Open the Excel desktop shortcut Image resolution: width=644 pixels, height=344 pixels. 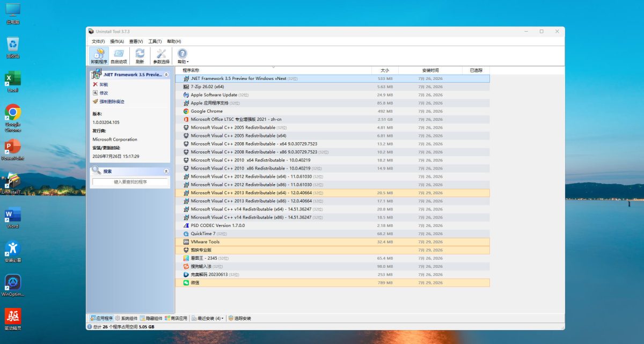(x=13, y=82)
